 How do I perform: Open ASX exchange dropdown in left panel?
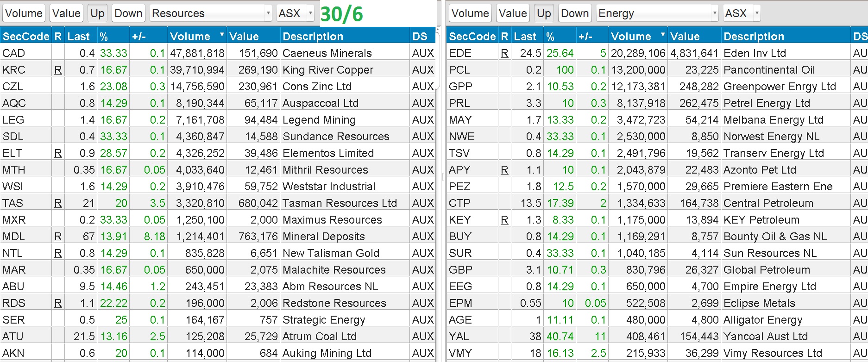[295, 13]
